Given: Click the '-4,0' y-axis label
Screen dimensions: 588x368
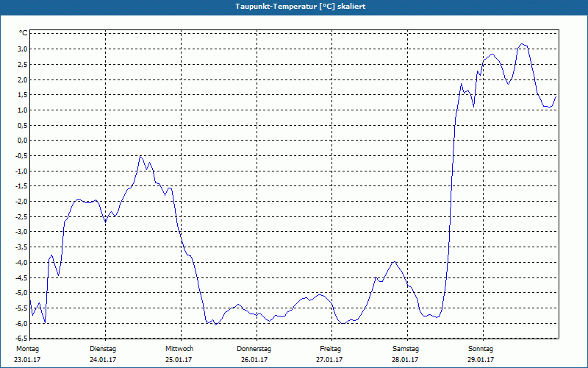Looking at the screenshot, I should point(21,263).
